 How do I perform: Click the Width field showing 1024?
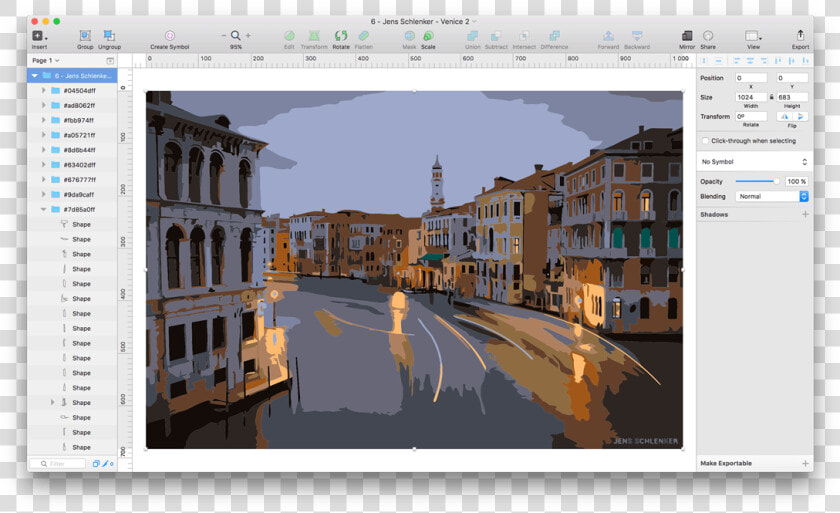coord(751,97)
